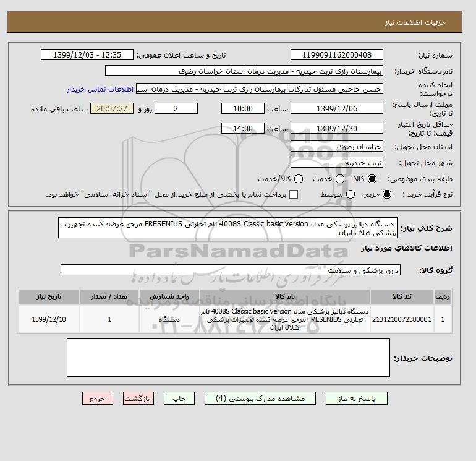Click the unit cell دستگاه
Viewport: 476px width, 461px height.
pos(169,319)
